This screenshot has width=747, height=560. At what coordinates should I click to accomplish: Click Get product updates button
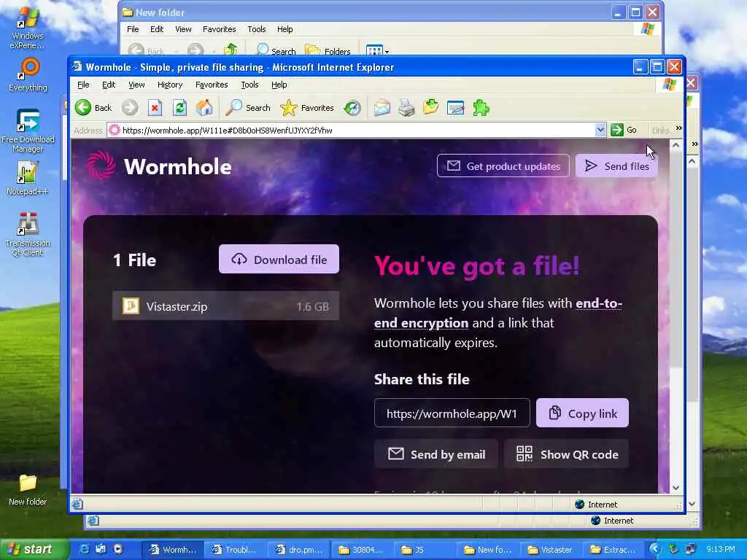click(x=503, y=166)
